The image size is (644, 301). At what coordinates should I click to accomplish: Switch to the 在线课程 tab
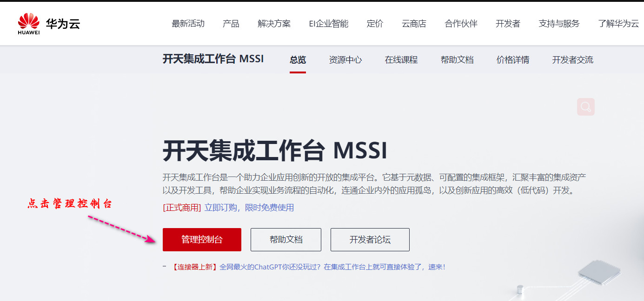coord(401,60)
